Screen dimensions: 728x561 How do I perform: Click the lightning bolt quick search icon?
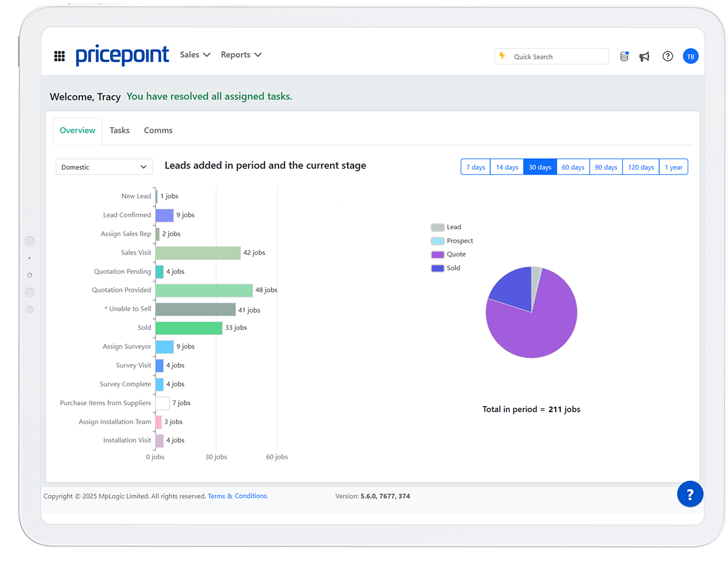click(502, 56)
